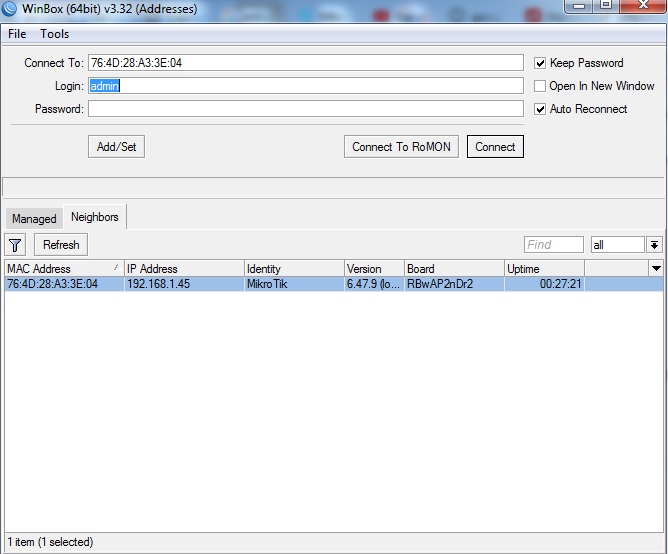Click version cell 6.47.9
The height and width of the screenshot is (554, 668).
coord(373,284)
